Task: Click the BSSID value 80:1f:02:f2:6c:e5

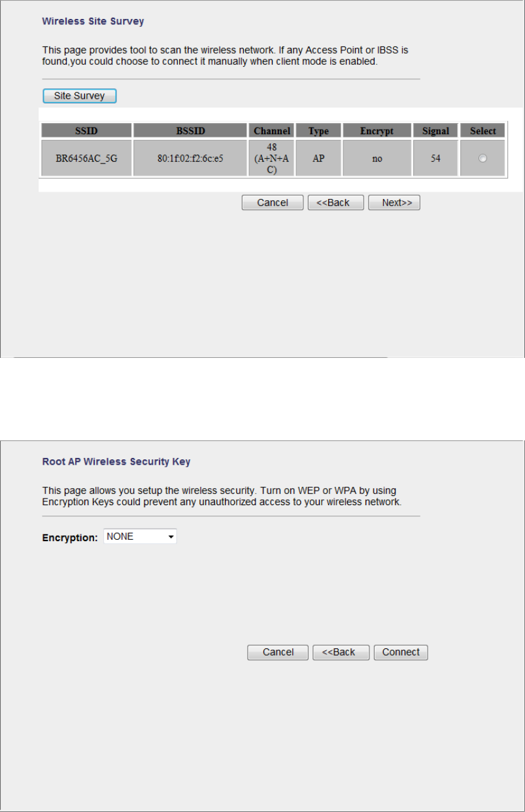Action: pos(190,158)
